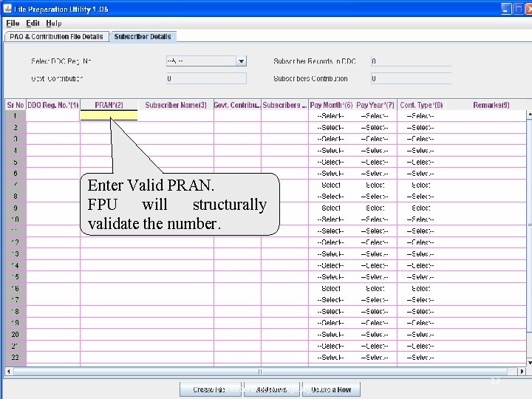This screenshot has width=532, height=399.
Task: Switch to PAO & Contribution File Details tab
Action: [x=56, y=37]
